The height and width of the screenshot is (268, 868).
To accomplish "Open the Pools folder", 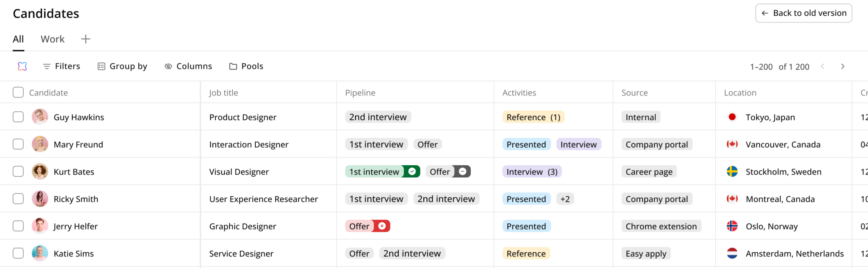I will pyautogui.click(x=246, y=66).
